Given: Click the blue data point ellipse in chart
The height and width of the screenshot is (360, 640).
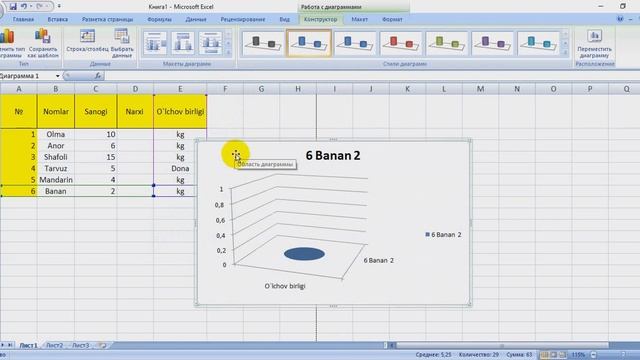Looking at the screenshot, I should pyautogui.click(x=304, y=254).
